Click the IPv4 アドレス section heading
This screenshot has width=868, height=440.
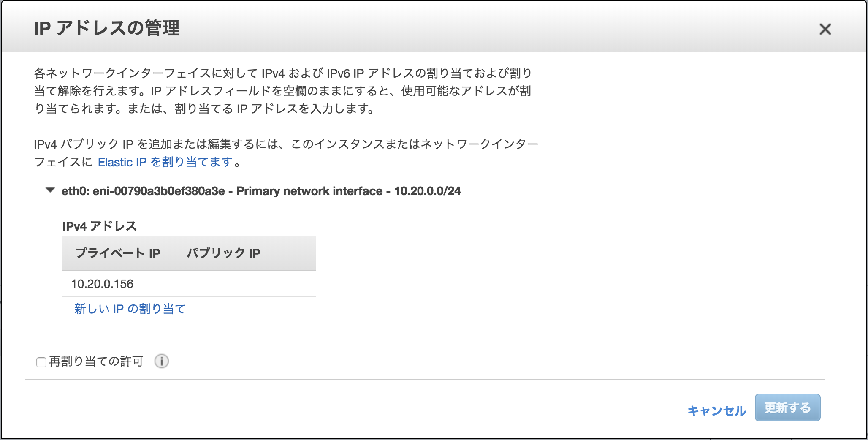click(x=100, y=226)
